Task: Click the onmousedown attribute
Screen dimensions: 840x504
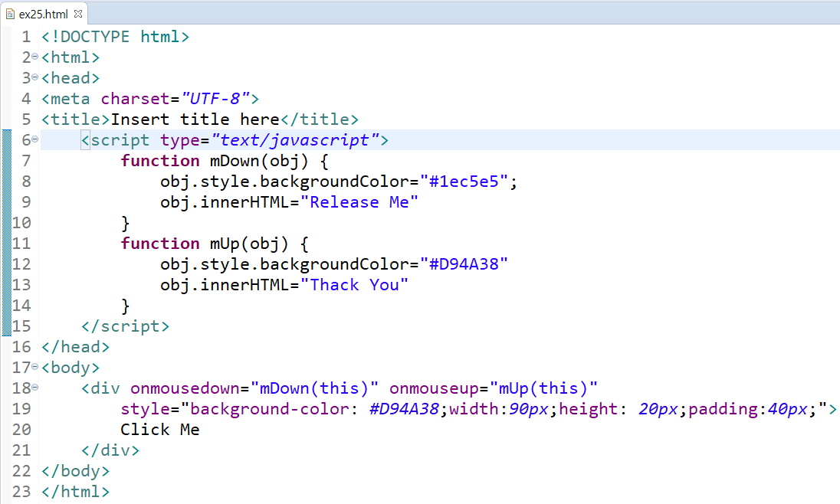Action: 185,389
